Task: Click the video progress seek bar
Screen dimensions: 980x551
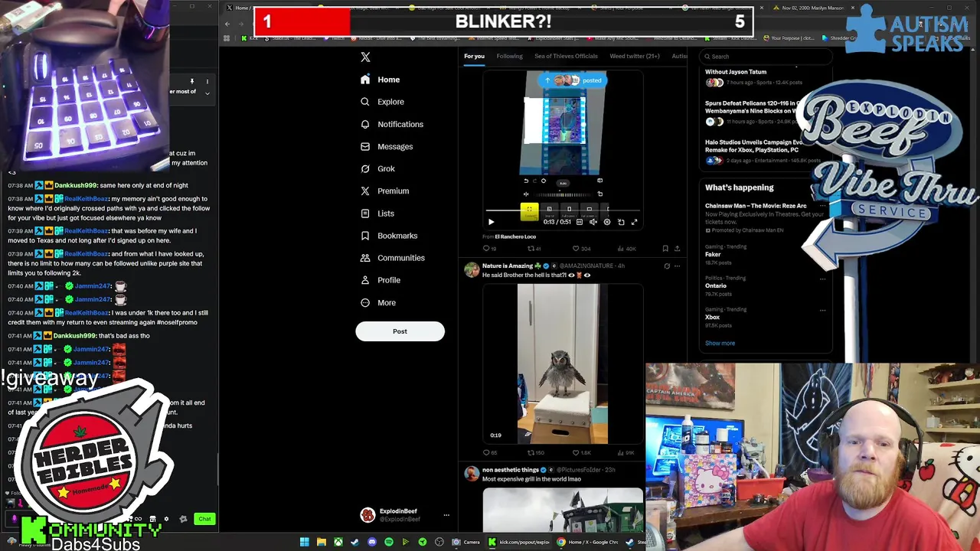Action: [x=563, y=210]
